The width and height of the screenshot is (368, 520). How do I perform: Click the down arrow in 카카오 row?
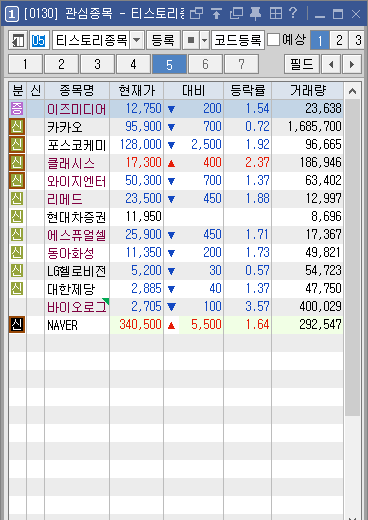171,127
